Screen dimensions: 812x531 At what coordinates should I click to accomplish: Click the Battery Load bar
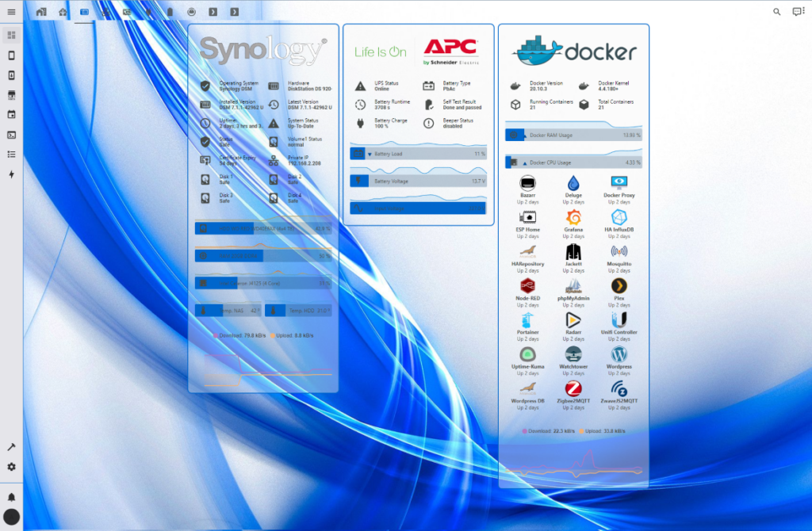(418, 154)
